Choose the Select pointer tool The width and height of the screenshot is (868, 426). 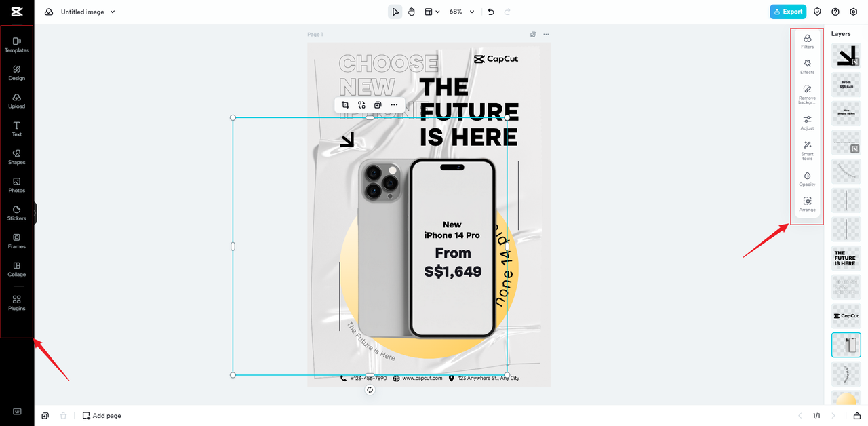(x=395, y=12)
